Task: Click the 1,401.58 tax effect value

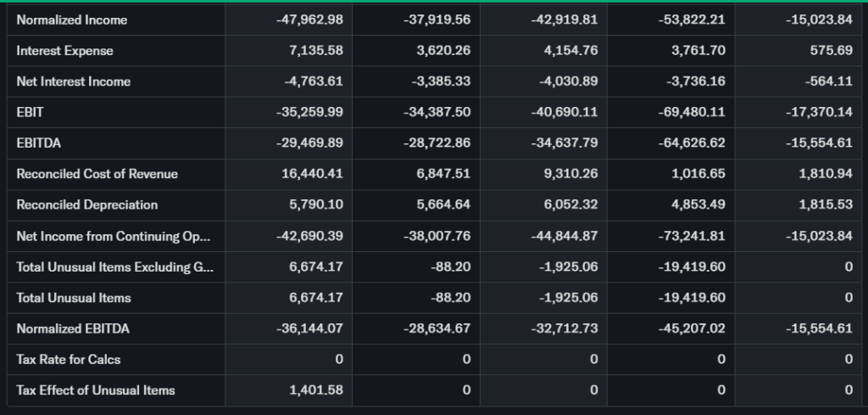Action: pyautogui.click(x=315, y=390)
